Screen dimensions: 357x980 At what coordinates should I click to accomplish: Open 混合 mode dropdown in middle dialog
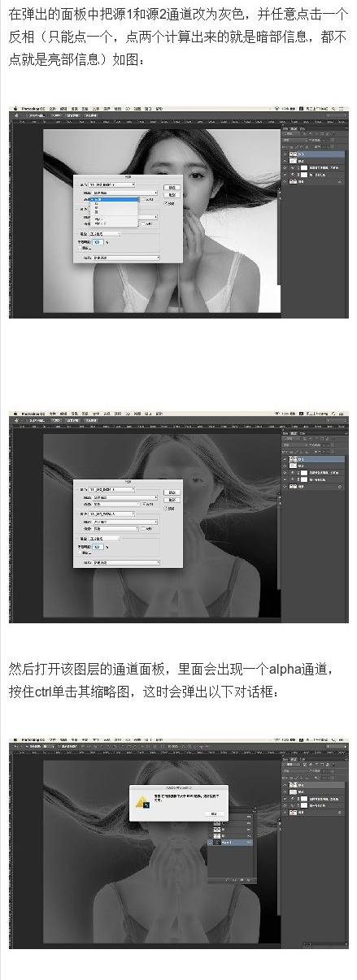click(x=105, y=539)
